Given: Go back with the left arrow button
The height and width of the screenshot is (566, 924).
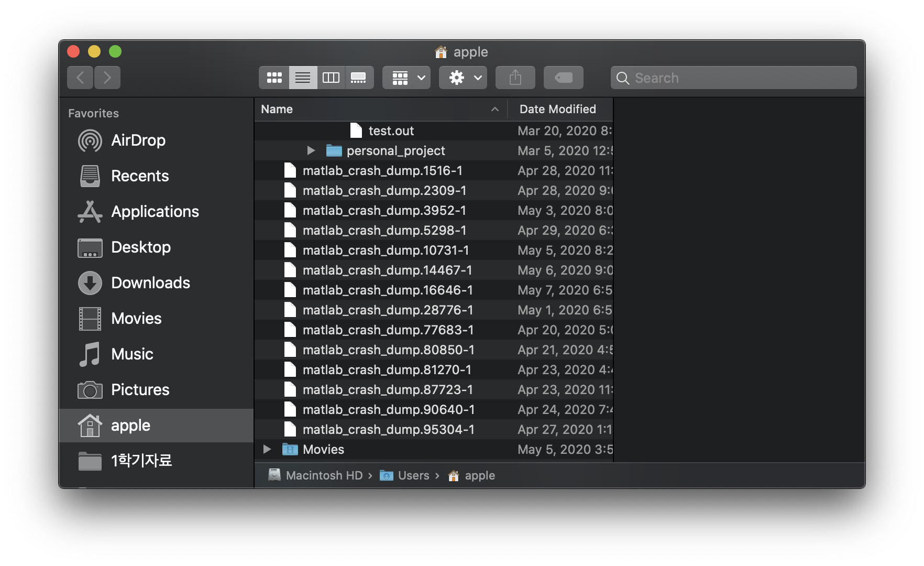Looking at the screenshot, I should tap(80, 78).
